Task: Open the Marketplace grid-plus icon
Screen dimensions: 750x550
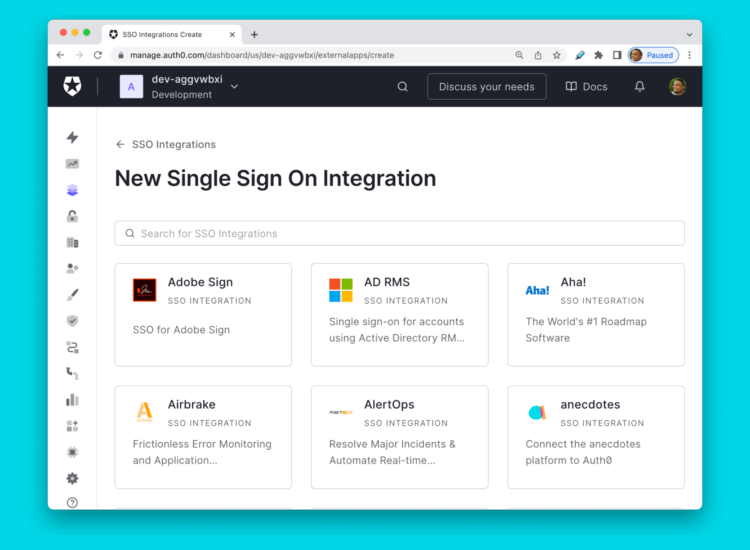Action: [72, 426]
